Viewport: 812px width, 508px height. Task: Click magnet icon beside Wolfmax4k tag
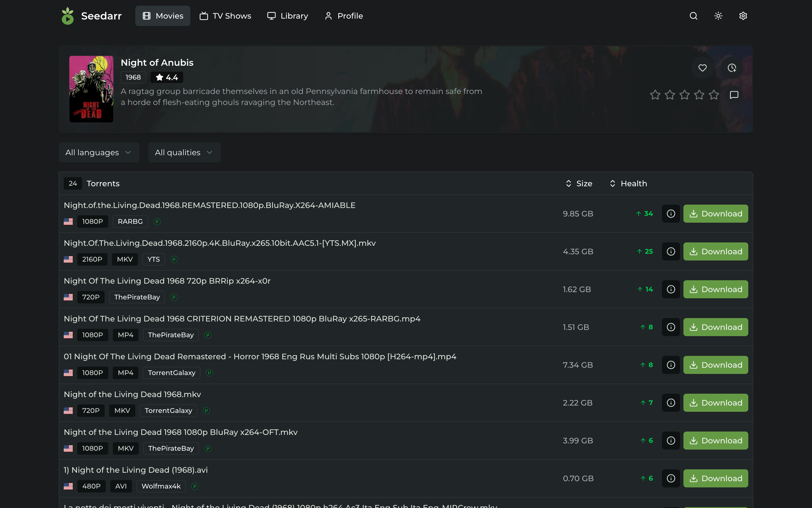195,486
